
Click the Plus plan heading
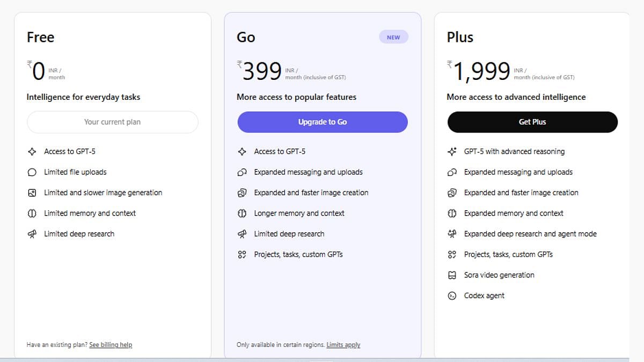(460, 37)
